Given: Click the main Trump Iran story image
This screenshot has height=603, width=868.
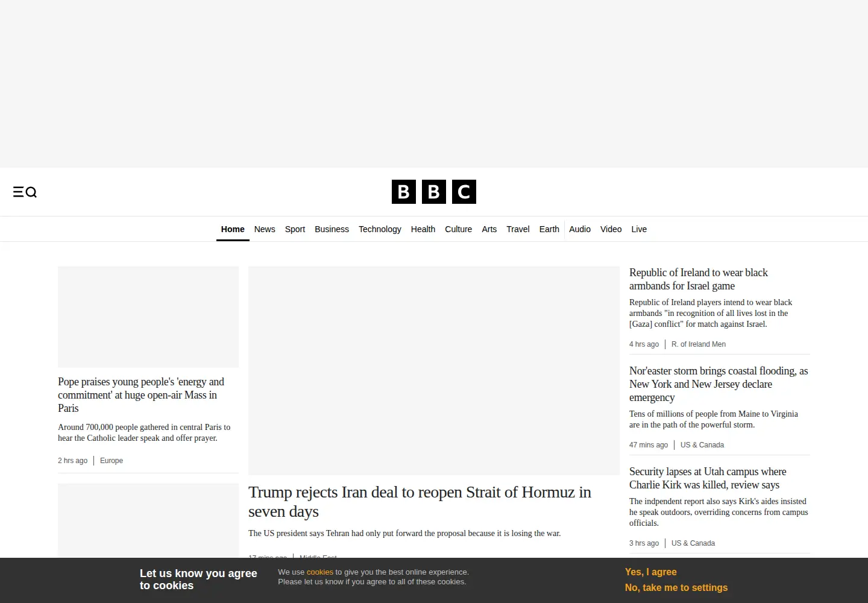Looking at the screenshot, I should [434, 370].
